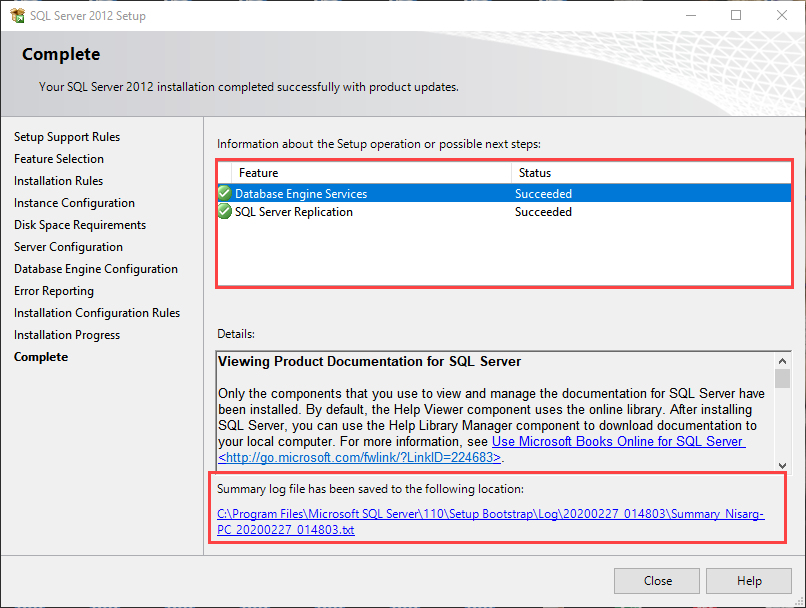Minimize the SQL Server 2012 Setup window
The height and width of the screenshot is (608, 806).
[x=691, y=15]
